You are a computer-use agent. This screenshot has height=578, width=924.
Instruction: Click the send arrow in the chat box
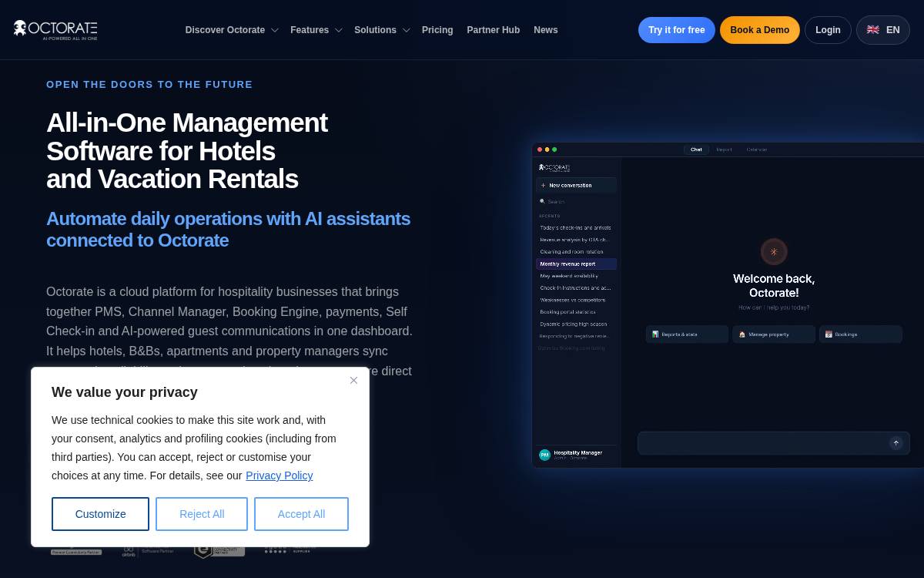point(896,443)
